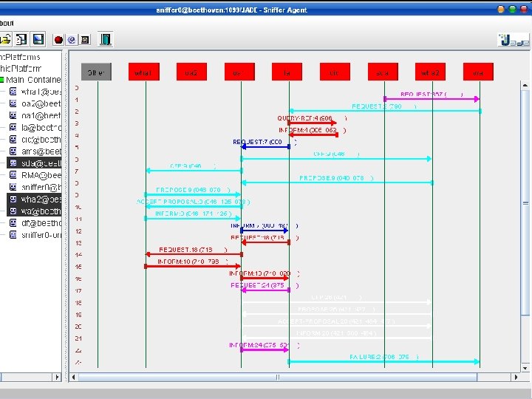
Task: Click the ThisPlatform tree node
Action: pyautogui.click(x=21, y=68)
